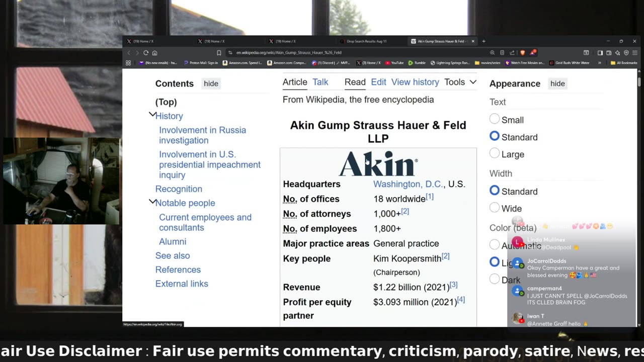644x362 pixels.
Task: Jump to References section
Action: pos(178,269)
